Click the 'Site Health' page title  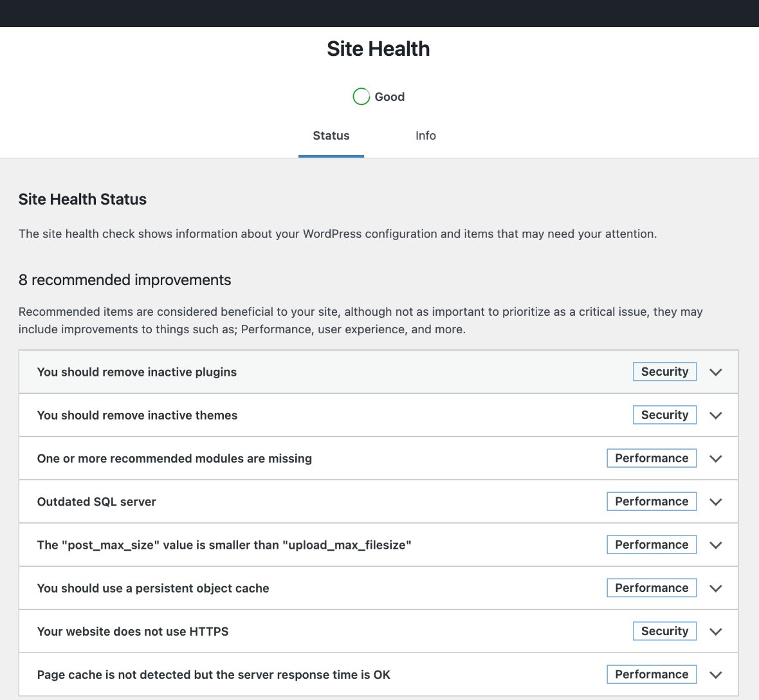[378, 49]
